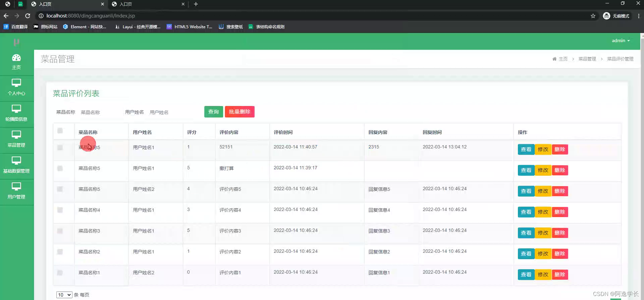Open 个人中心 in the sidebar
The image size is (644, 300).
(16, 88)
